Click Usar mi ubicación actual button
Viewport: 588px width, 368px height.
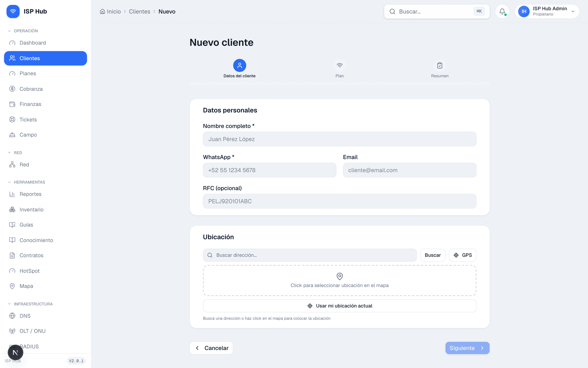tap(340, 306)
